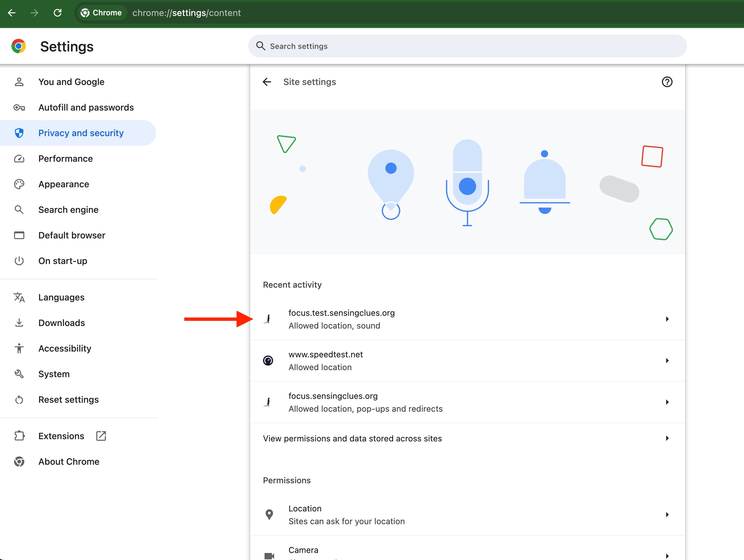Viewport: 744px width, 560px height.
Task: Click the browser reload icon
Action: tap(58, 13)
